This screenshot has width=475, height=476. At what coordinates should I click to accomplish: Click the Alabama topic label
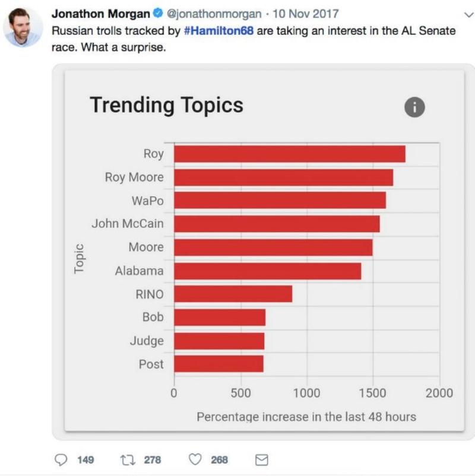[139, 271]
